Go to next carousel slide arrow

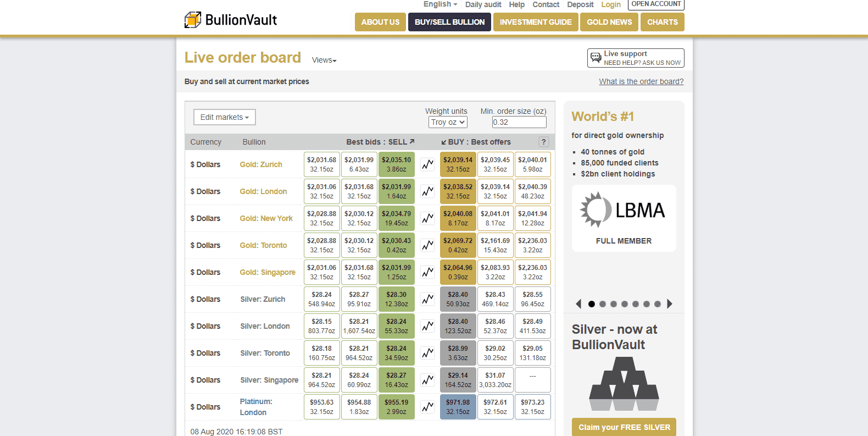click(669, 304)
